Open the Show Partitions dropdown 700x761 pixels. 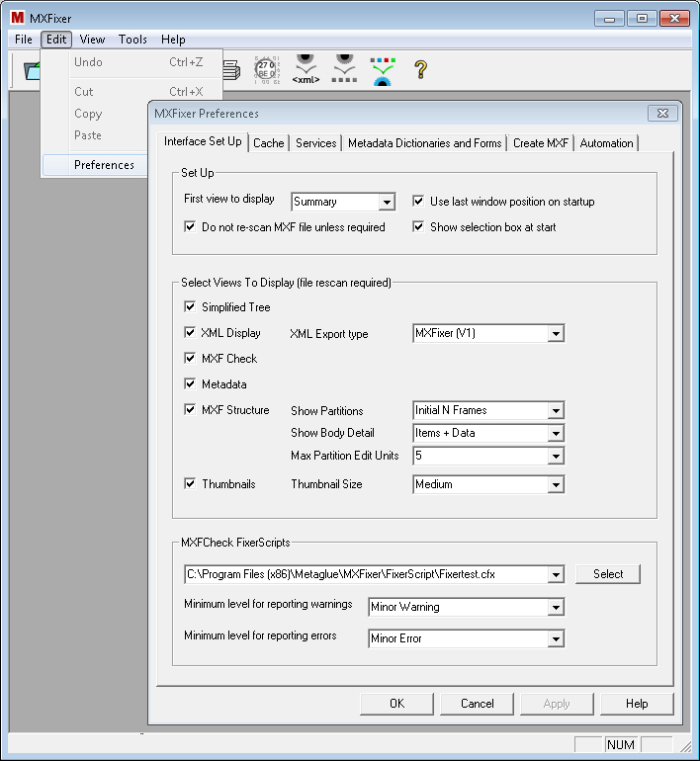tap(556, 410)
